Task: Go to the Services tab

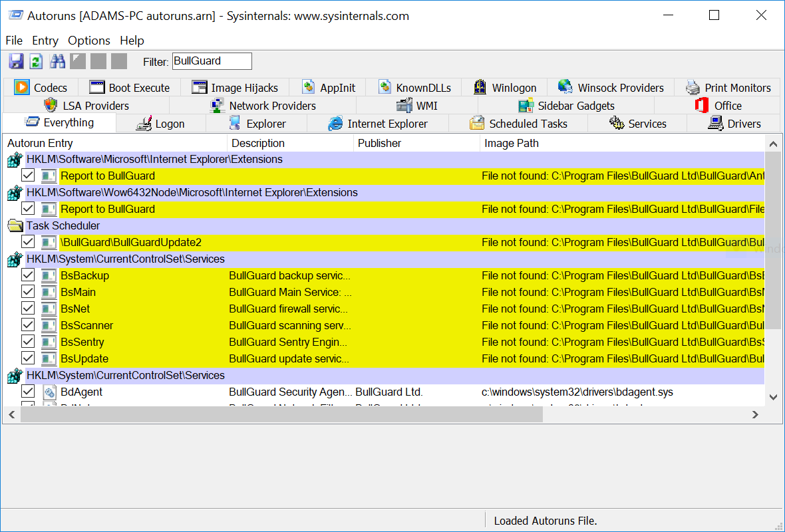Action: click(x=637, y=124)
